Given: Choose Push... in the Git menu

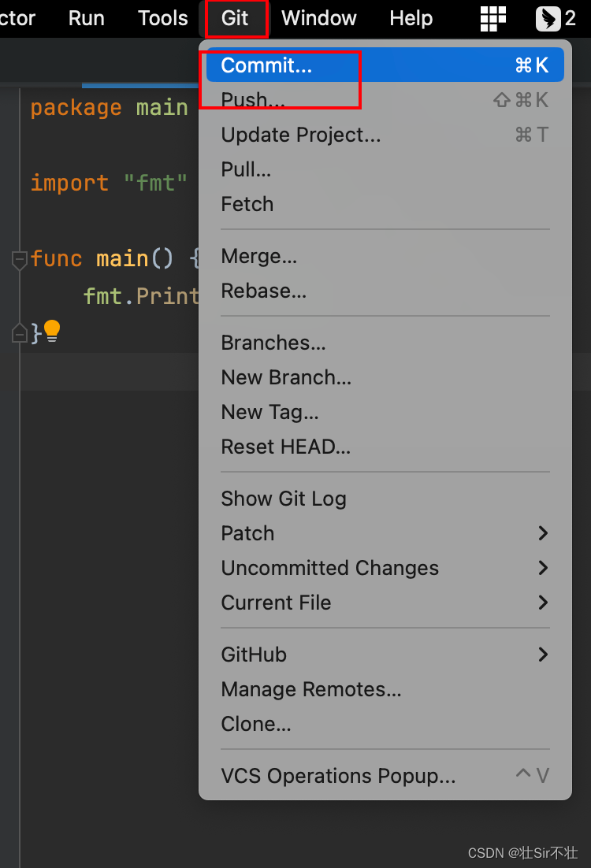Looking at the screenshot, I should [x=385, y=100].
